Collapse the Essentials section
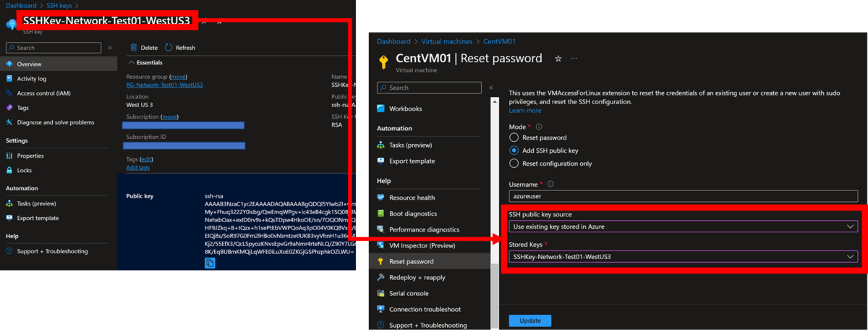868x330 pixels. point(132,63)
